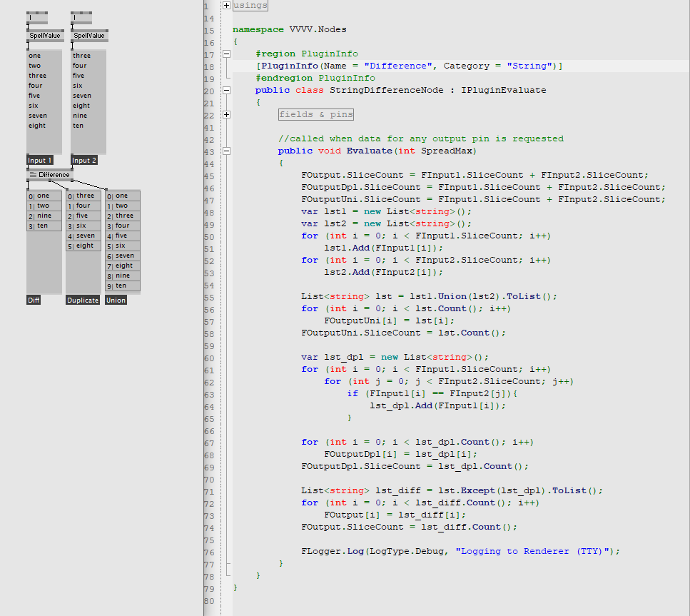Click slice 5 'eight' in Duplicate output
The height and width of the screenshot is (616, 690).
(83, 246)
